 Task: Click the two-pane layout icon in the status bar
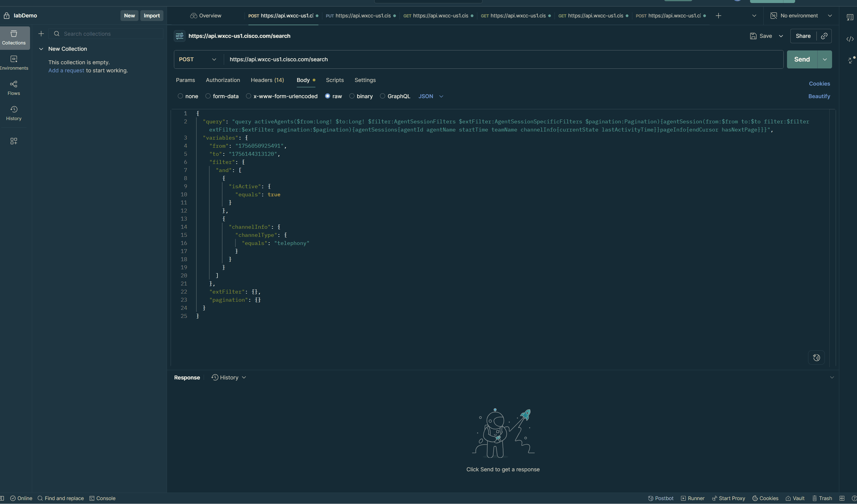(x=842, y=498)
